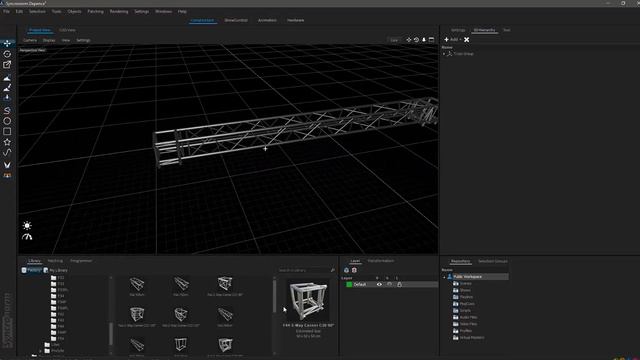
Task: Toggle visibility eye of Default layer
Action: [379, 284]
